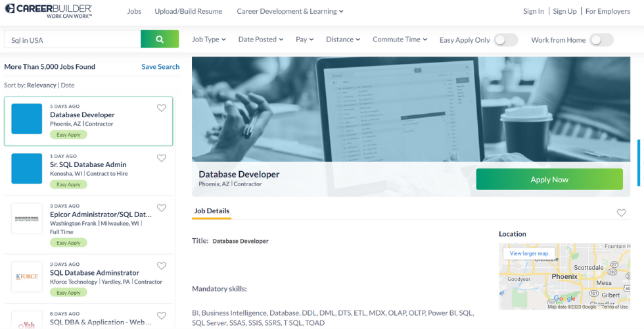Open the Jobs menu item
Screen dimensions: 644x329
pos(134,12)
